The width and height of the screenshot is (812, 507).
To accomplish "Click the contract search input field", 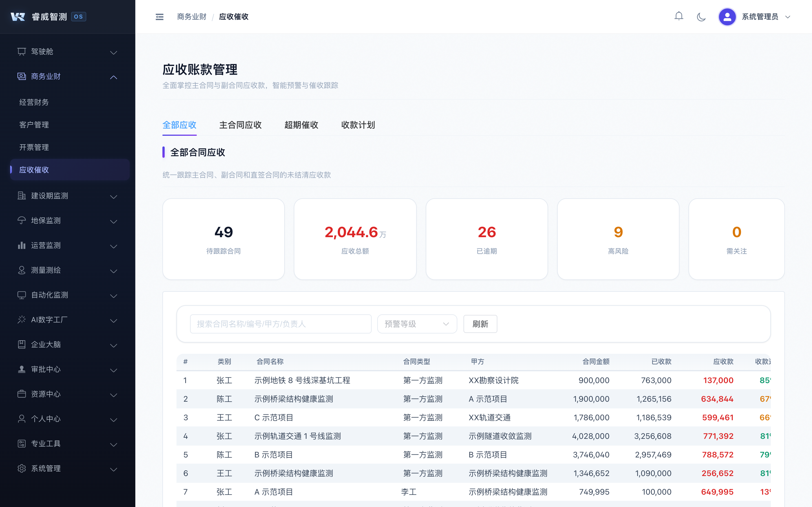I will [x=281, y=324].
